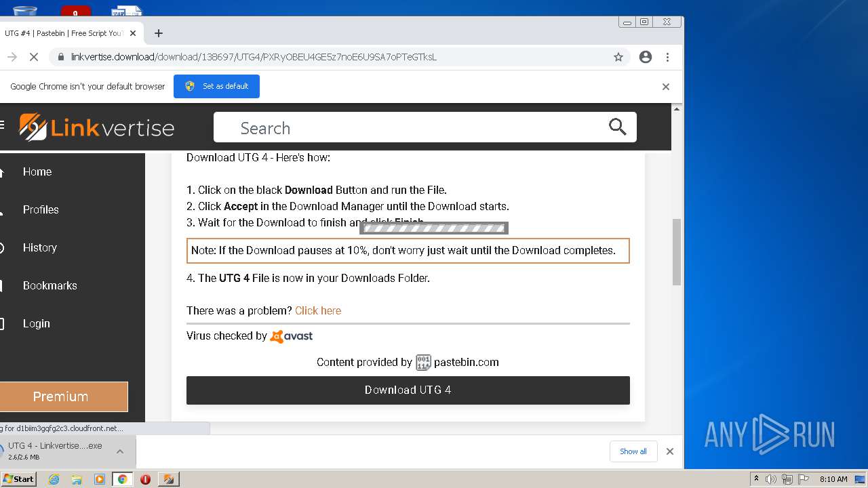This screenshot has height=488, width=868.
Task: Close the downloads shelf
Action: 670,451
